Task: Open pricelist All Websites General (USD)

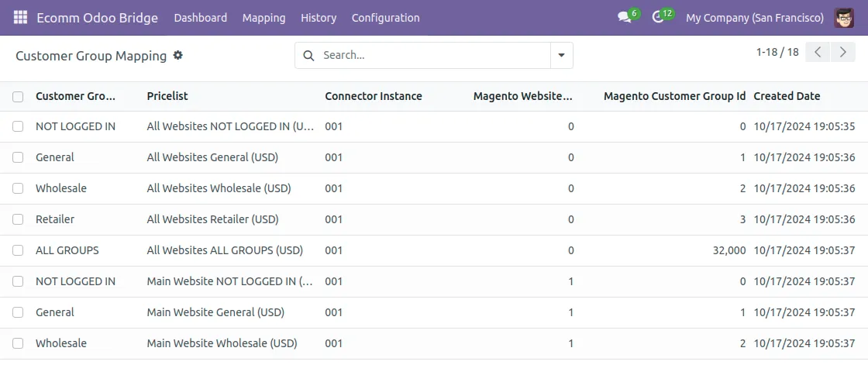Action: click(x=212, y=157)
